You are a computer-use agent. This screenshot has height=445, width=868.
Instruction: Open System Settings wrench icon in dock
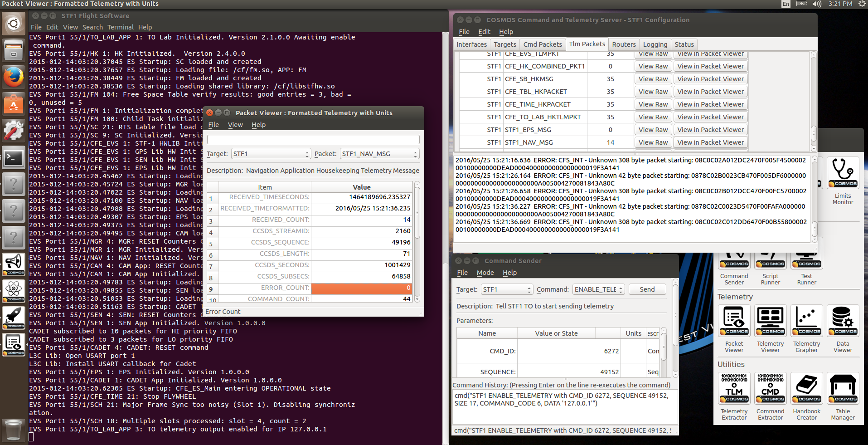coord(14,130)
